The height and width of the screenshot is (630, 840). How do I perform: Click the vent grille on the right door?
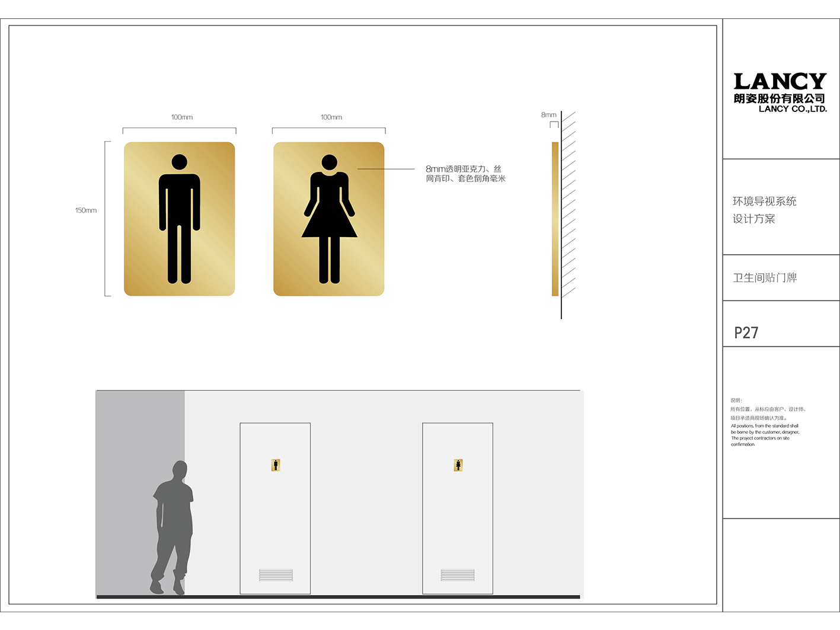tap(458, 575)
